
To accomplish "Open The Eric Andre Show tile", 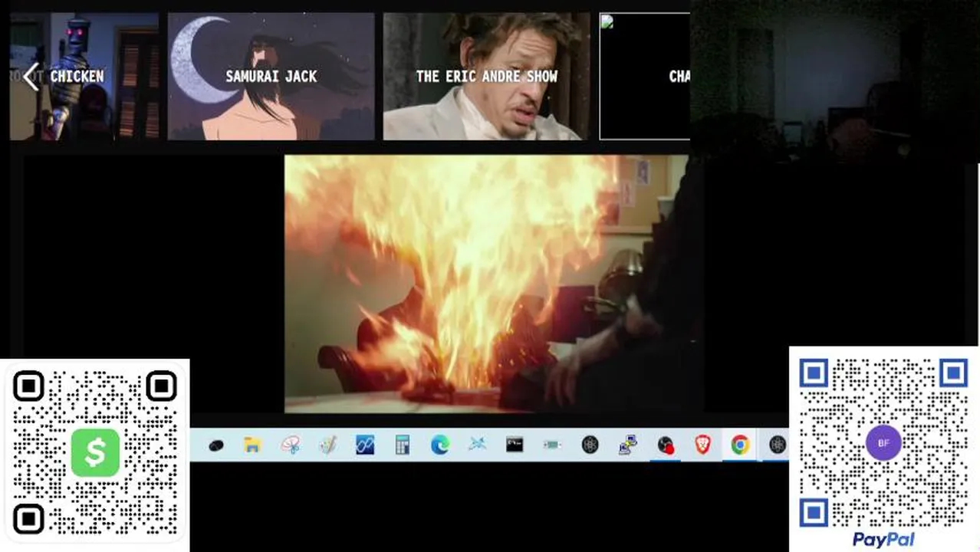I will [487, 77].
